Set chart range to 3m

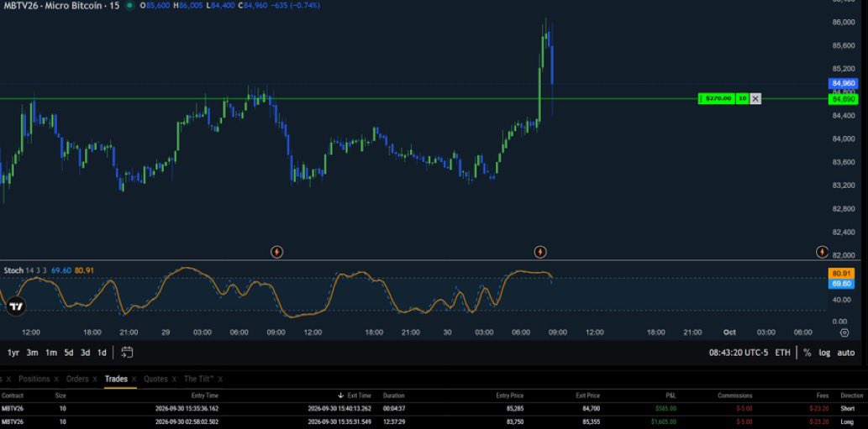32,353
